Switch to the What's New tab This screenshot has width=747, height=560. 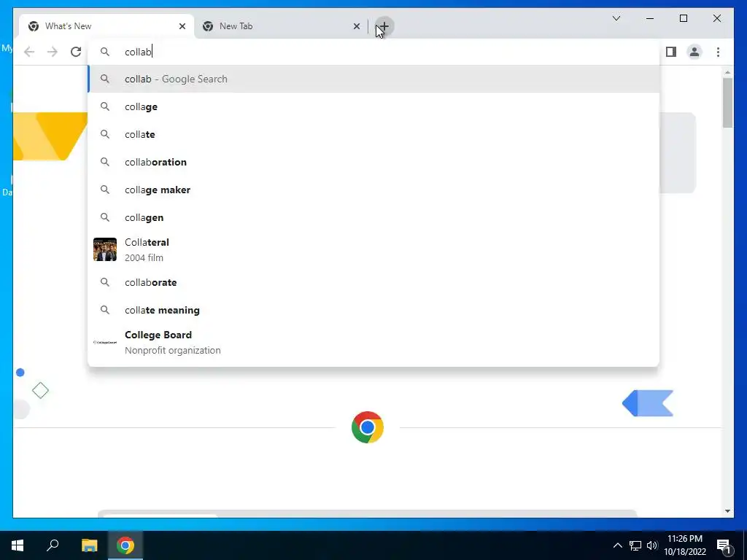coord(107,26)
